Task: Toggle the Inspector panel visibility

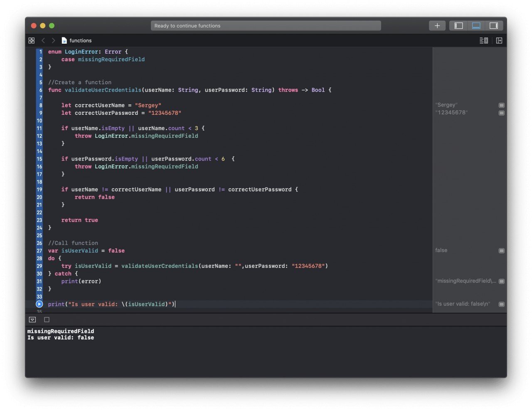Action: (493, 25)
